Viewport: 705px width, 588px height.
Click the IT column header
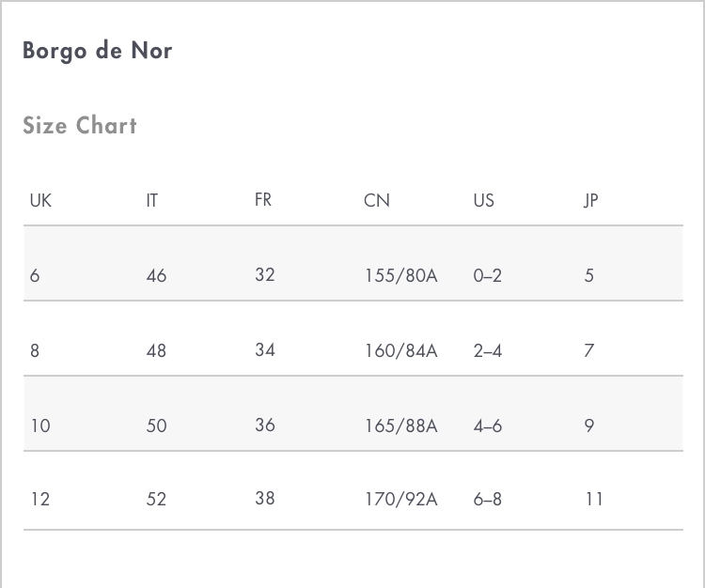click(x=152, y=200)
